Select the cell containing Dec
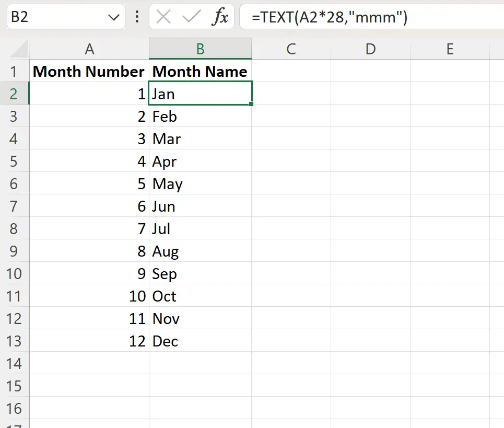Image resolution: width=504 pixels, height=428 pixels. pyautogui.click(x=200, y=341)
